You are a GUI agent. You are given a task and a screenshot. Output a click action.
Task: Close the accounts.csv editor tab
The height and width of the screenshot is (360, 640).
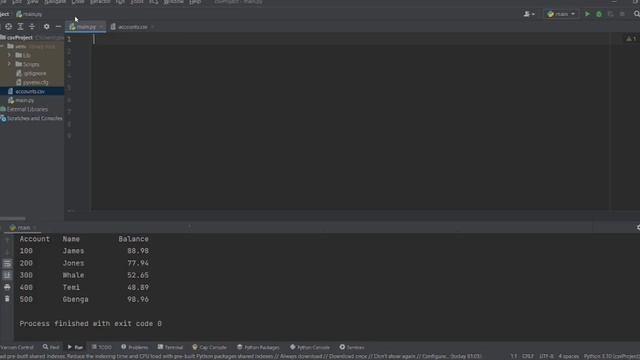pyautogui.click(x=153, y=27)
